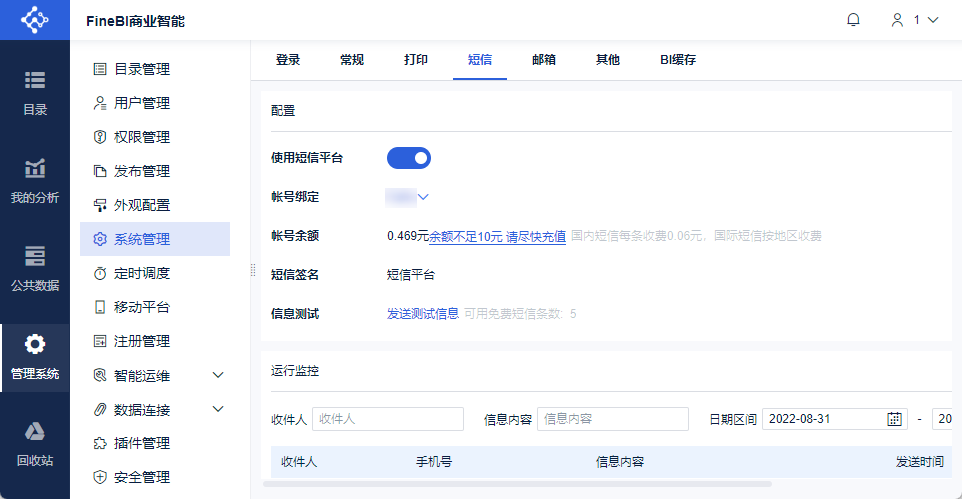
Task: Click the notification bell icon
Action: [x=853, y=20]
